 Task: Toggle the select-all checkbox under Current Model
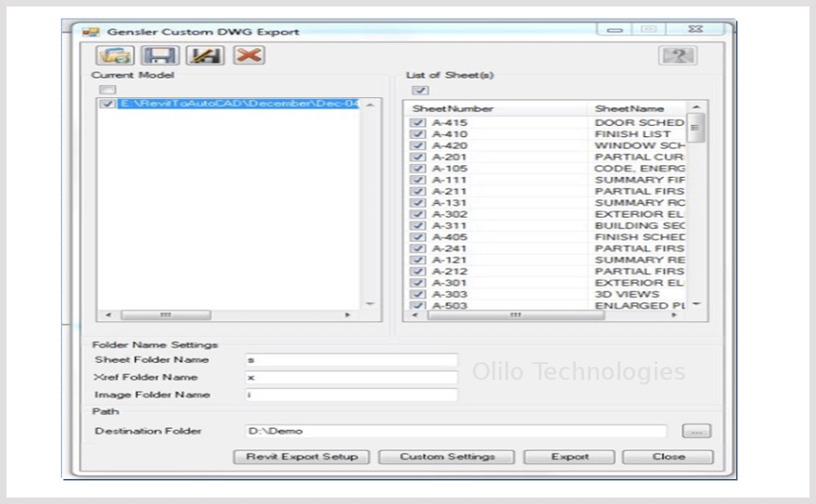(108, 90)
